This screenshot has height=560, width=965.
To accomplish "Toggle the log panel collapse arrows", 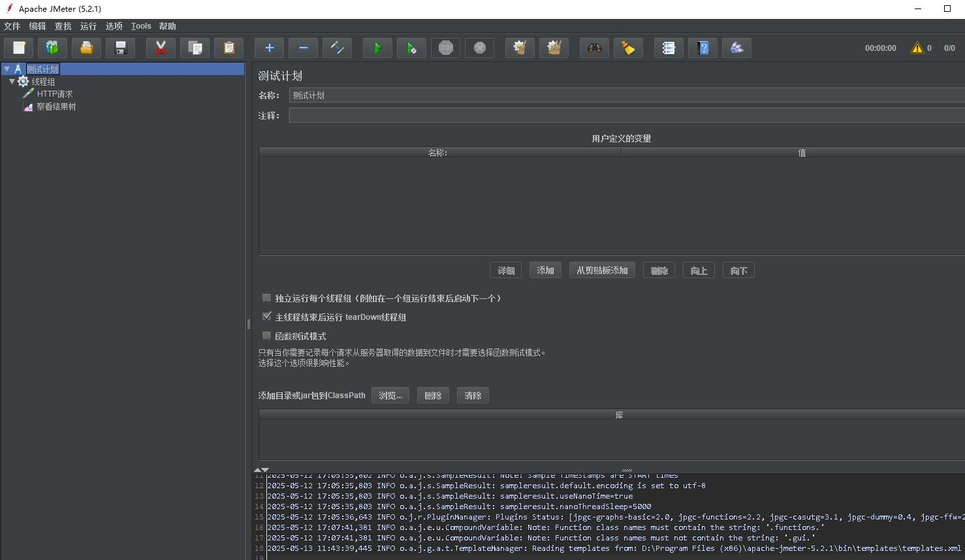I will tap(261, 470).
